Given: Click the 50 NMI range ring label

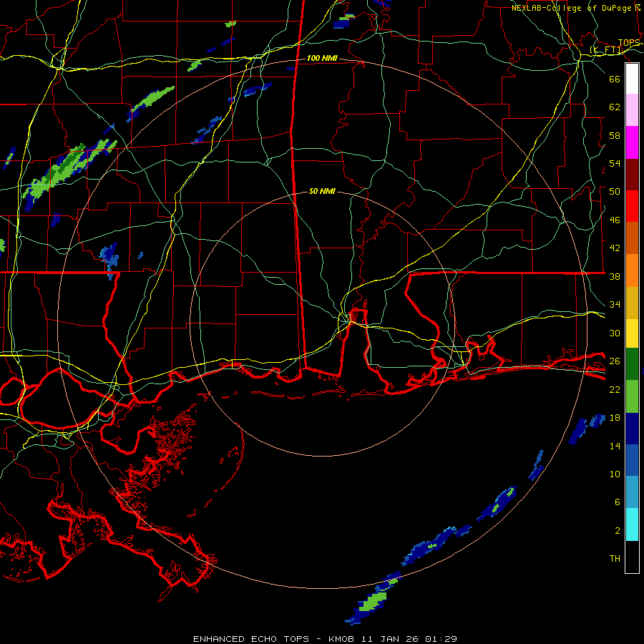Looking at the screenshot, I should (322, 191).
